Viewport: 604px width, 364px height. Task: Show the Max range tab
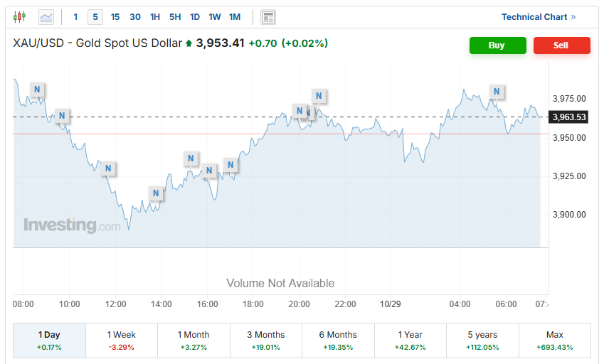pos(554,340)
